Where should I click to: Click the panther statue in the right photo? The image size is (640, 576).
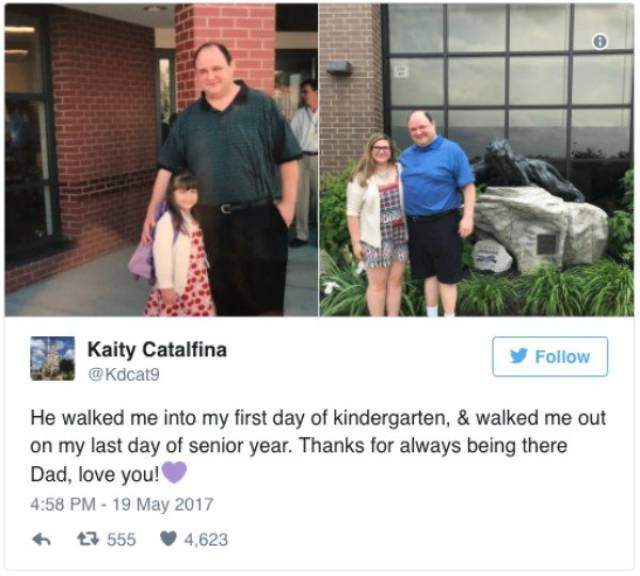pyautogui.click(x=527, y=169)
